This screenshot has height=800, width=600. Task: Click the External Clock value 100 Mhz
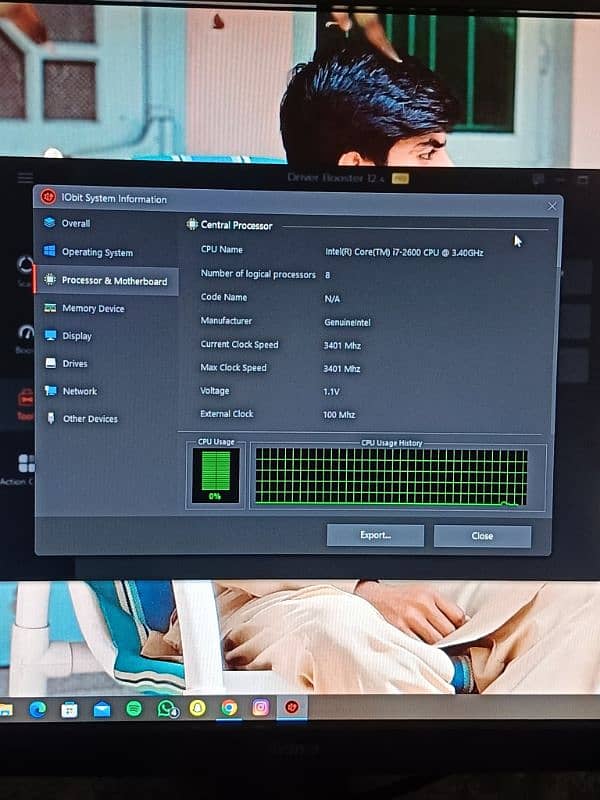pyautogui.click(x=339, y=414)
